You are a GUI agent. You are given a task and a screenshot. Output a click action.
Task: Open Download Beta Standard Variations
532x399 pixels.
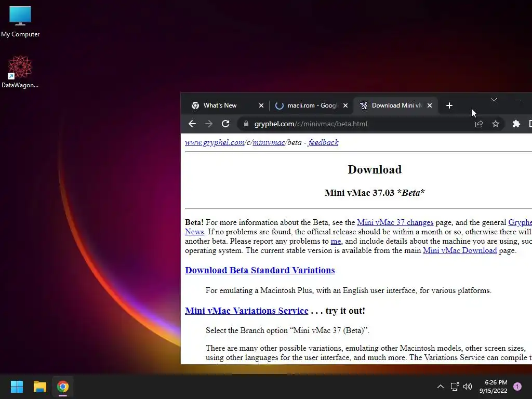tap(260, 270)
